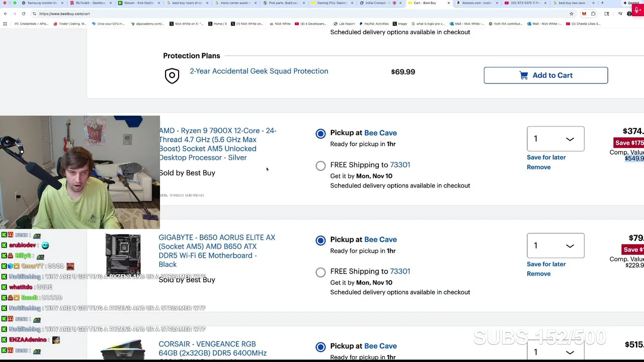Image resolution: width=644 pixels, height=362 pixels.
Task: Switch to the Pick parts Build your PC tab
Action: (283, 3)
